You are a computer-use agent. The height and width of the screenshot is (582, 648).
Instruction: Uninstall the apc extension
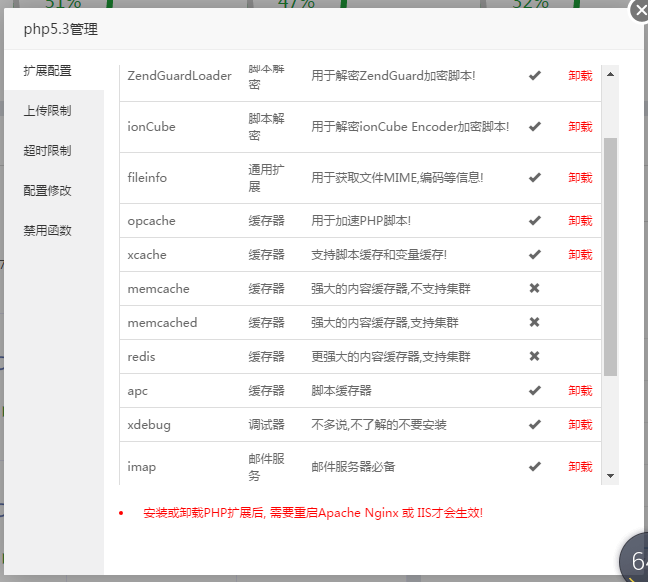(x=580, y=391)
